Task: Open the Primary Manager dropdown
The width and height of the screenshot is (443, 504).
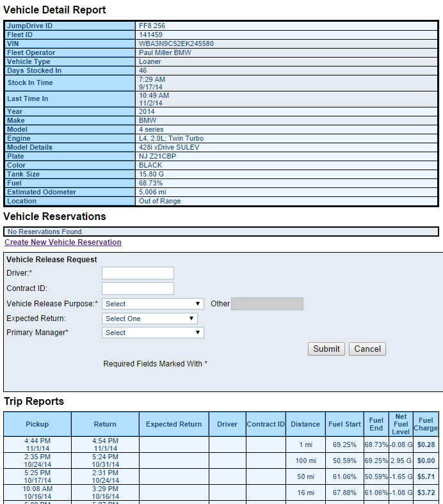Action: (153, 333)
